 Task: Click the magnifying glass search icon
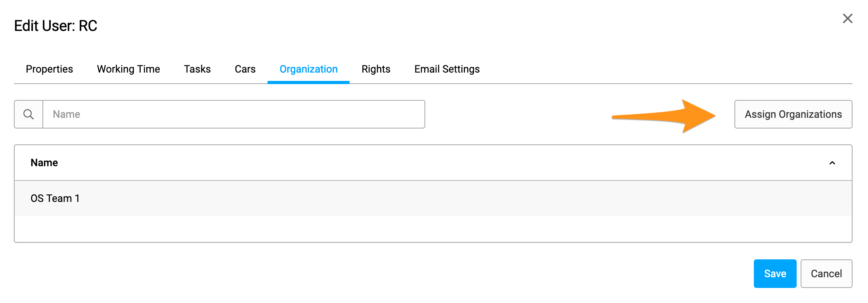tap(29, 114)
